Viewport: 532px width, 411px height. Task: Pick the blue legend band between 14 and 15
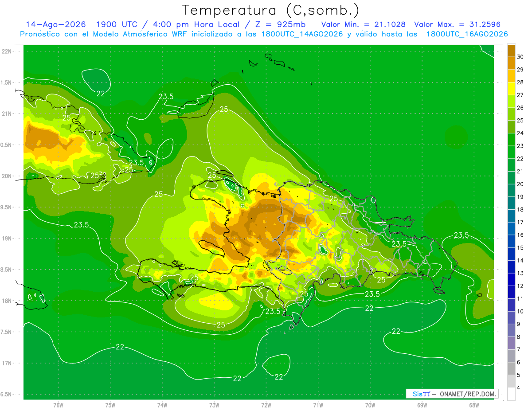tap(511, 254)
